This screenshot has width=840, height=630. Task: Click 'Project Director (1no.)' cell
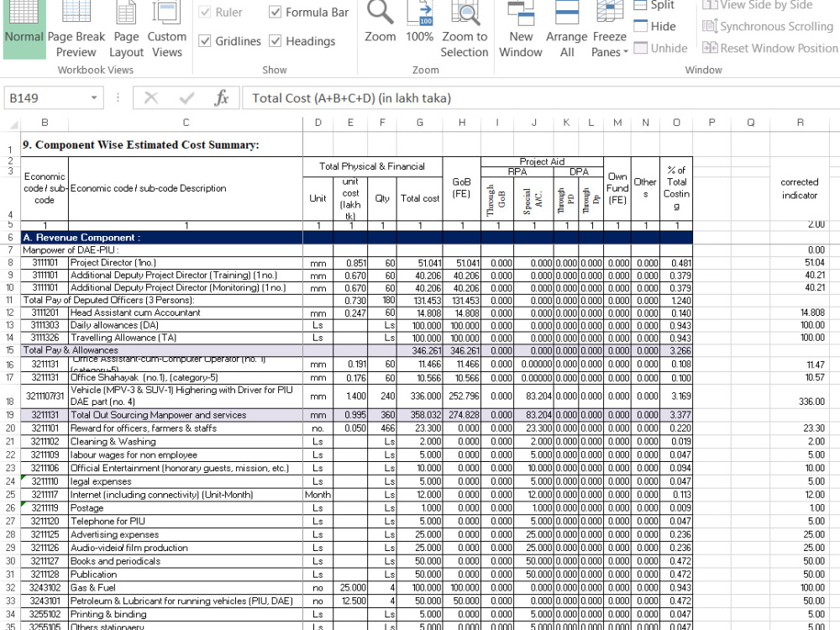click(186, 262)
